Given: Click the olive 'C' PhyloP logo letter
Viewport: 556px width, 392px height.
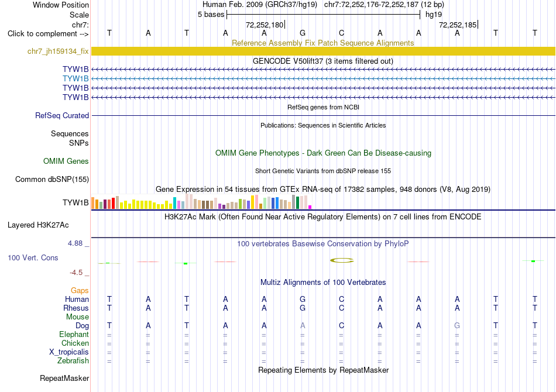Looking at the screenshot, I should (x=342, y=260).
